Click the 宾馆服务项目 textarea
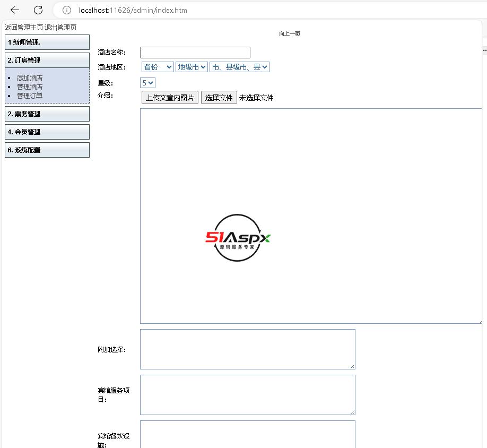The width and height of the screenshot is (487, 448). point(248,395)
